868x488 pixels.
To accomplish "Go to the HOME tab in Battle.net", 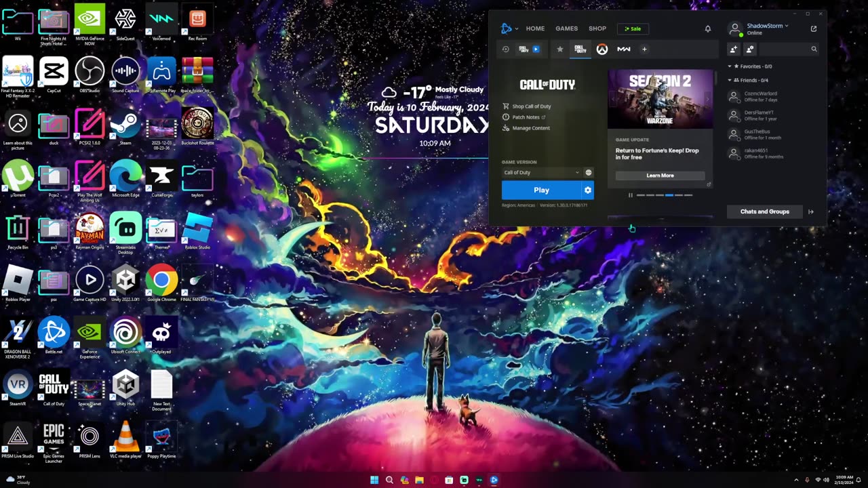I will (x=535, y=28).
